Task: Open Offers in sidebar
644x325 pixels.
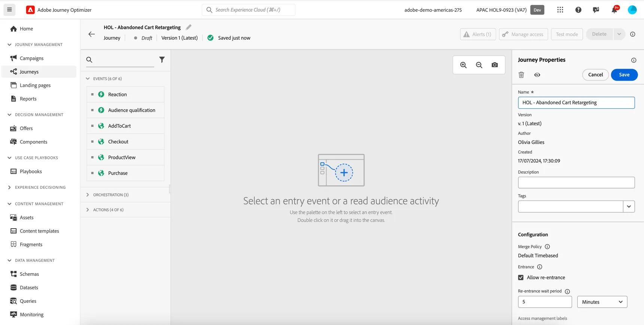Action: point(39,128)
